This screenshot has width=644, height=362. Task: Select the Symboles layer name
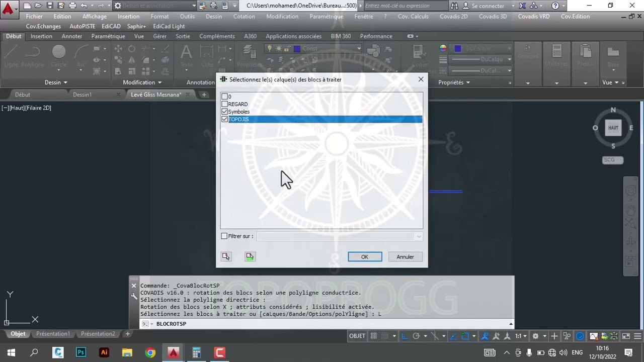pyautogui.click(x=239, y=112)
